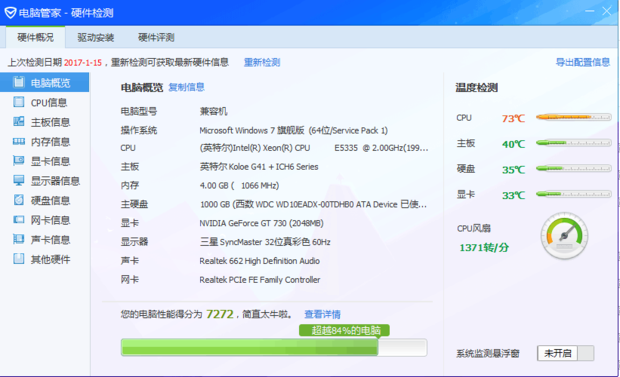This screenshot has height=377, width=620.
Task: Open the CPU信息 sidebar icon
Action: (x=19, y=102)
